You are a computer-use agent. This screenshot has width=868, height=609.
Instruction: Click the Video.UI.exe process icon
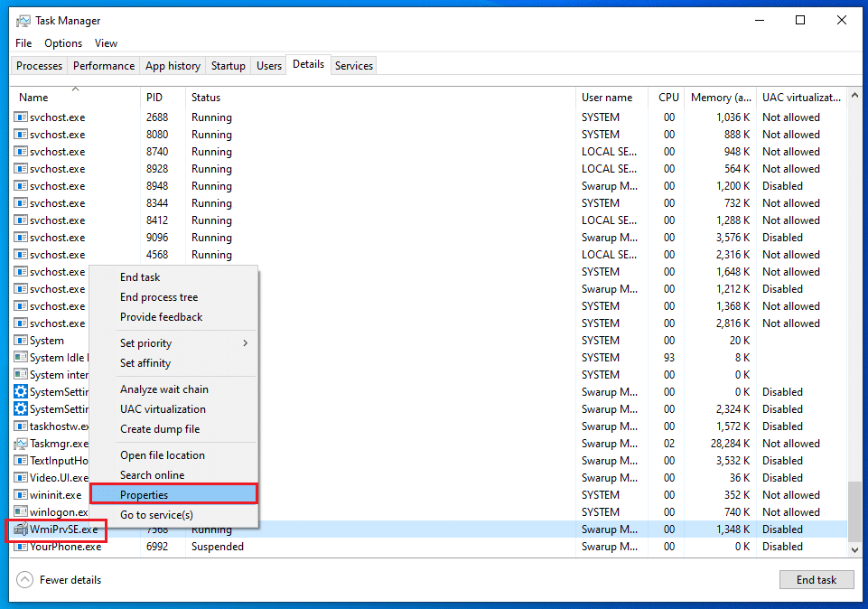(21, 478)
